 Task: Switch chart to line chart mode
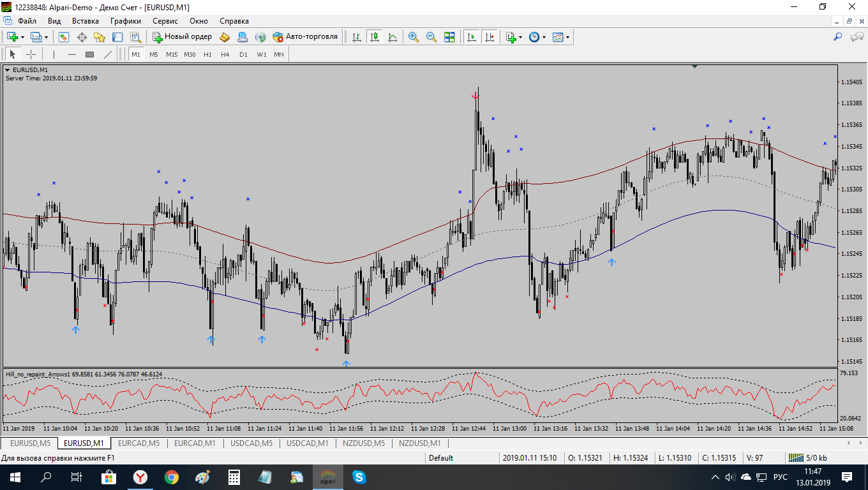pyautogui.click(x=393, y=37)
